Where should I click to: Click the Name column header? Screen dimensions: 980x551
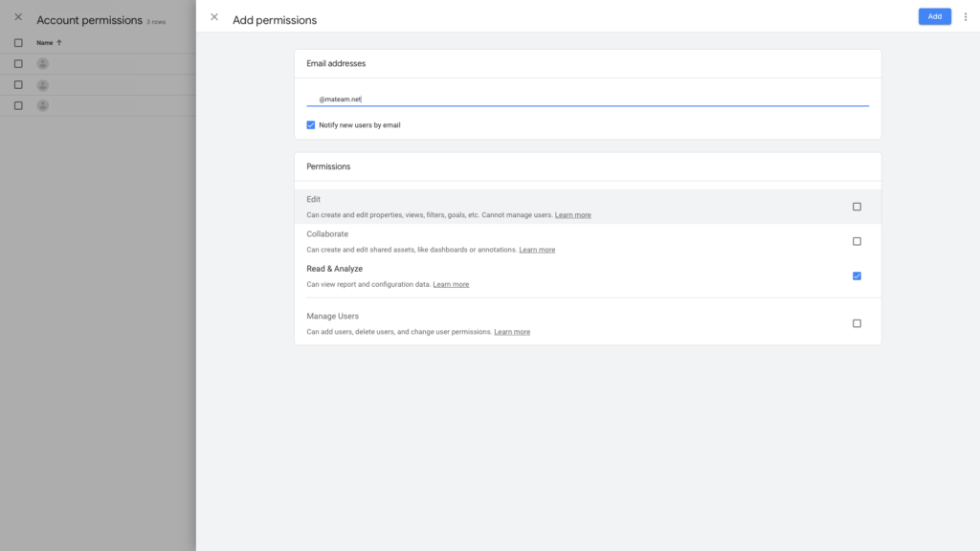coord(42,42)
